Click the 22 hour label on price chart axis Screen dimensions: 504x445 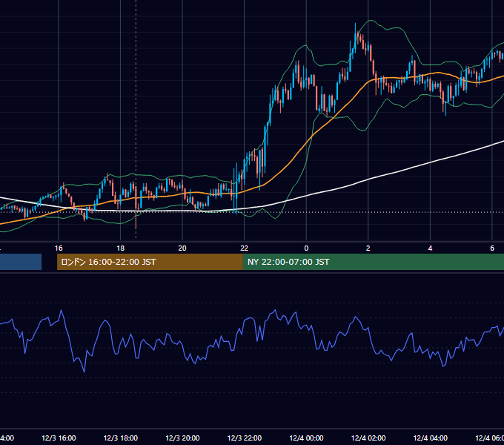point(245,248)
